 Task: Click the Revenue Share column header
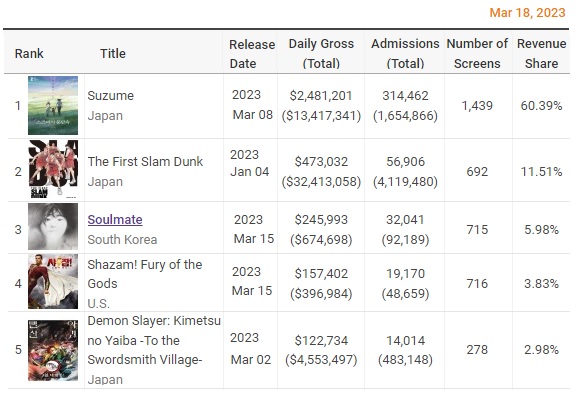[x=541, y=54]
